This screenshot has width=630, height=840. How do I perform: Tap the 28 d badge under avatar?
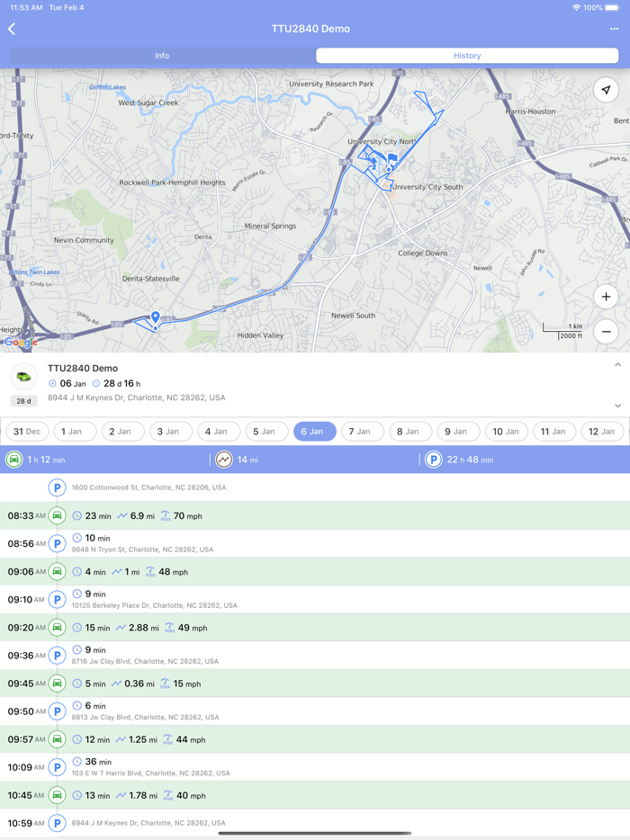tap(23, 401)
